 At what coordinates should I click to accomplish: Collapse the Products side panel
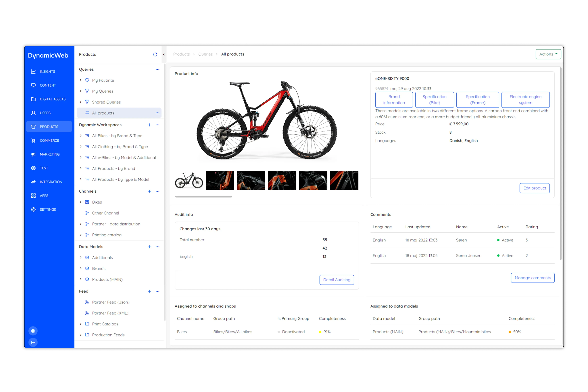click(x=163, y=54)
